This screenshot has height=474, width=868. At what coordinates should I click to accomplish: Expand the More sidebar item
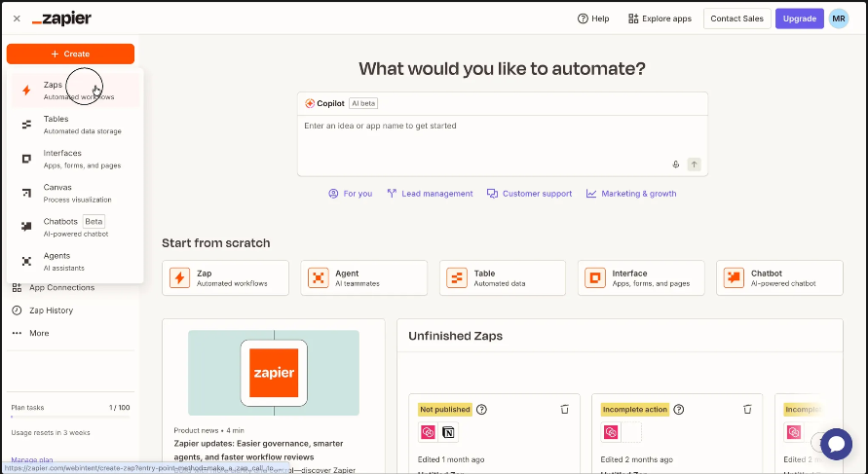[39, 333]
